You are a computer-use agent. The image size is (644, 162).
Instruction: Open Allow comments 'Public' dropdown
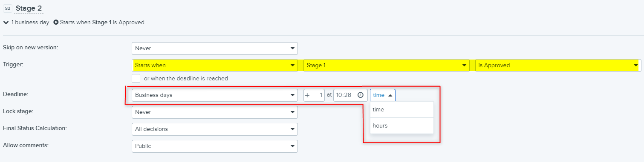(x=215, y=146)
